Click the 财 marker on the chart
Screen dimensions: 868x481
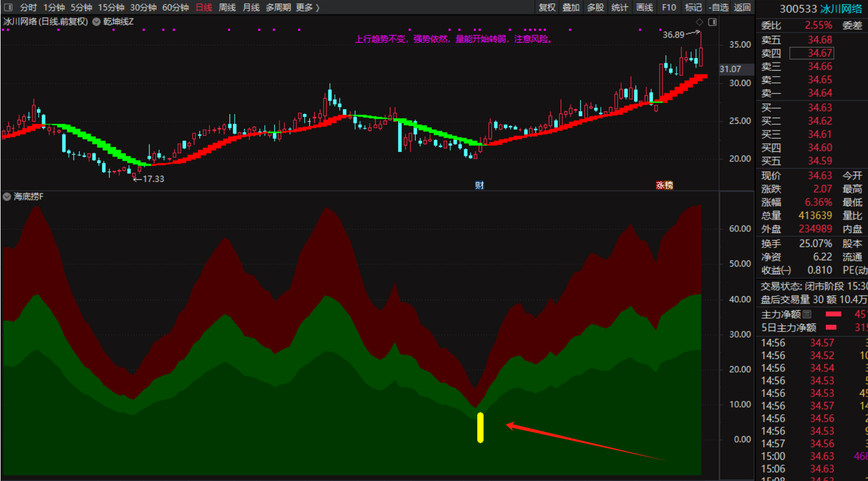479,185
